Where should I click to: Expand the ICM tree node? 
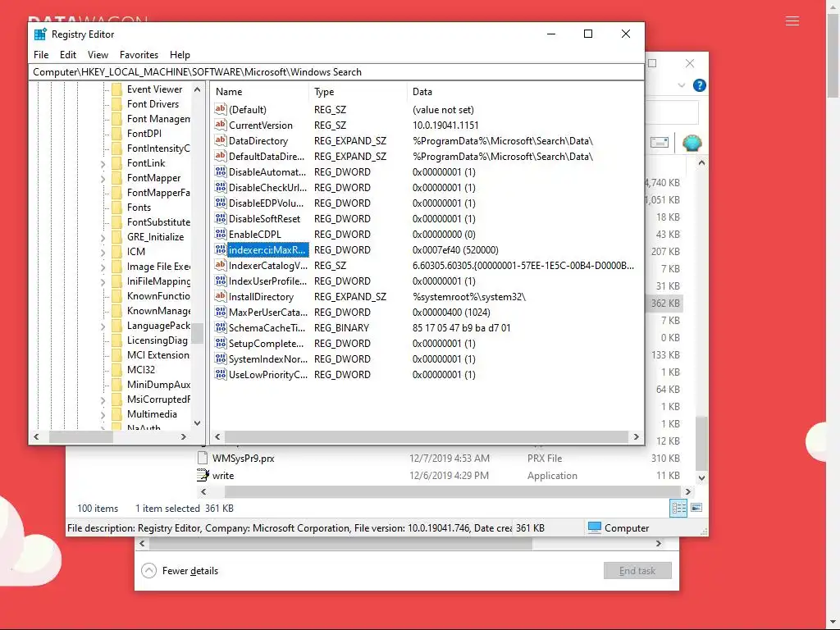pos(103,253)
